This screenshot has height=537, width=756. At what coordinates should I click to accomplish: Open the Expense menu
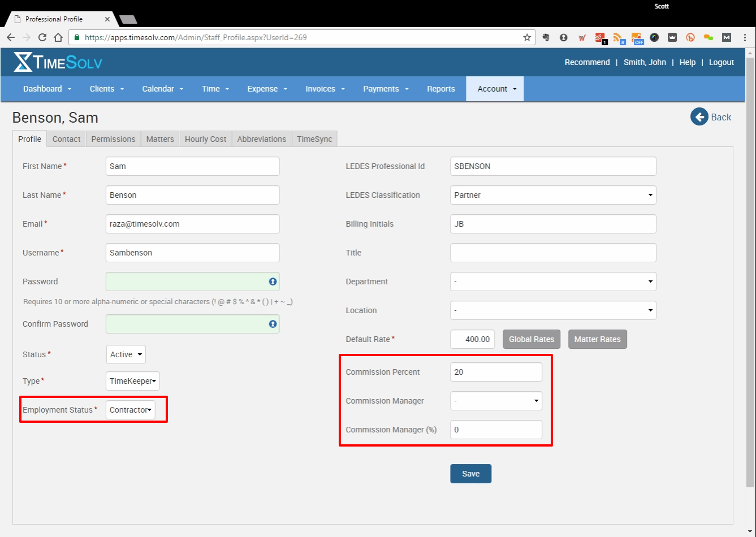pos(267,89)
